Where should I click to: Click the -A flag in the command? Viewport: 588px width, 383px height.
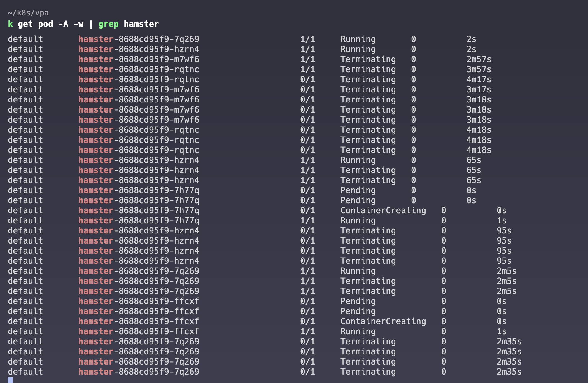point(63,24)
